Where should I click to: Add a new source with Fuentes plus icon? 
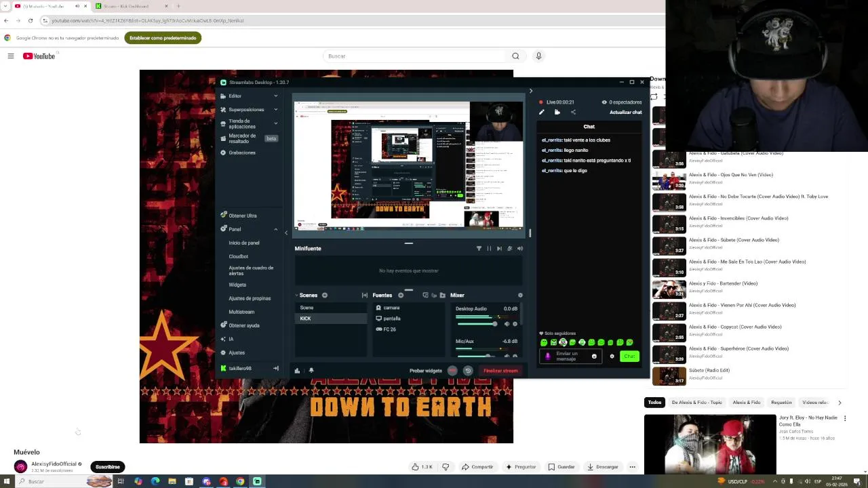(x=401, y=295)
